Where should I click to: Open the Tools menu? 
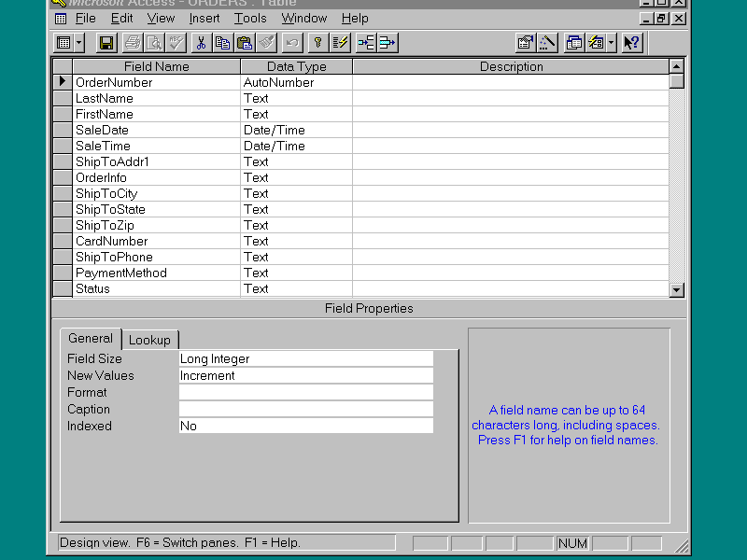click(x=250, y=18)
